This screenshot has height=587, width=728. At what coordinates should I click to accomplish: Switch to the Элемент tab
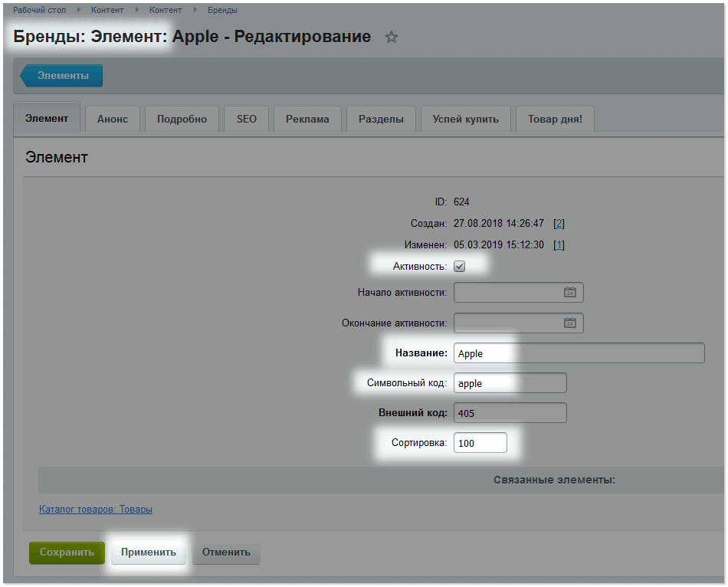(x=47, y=119)
